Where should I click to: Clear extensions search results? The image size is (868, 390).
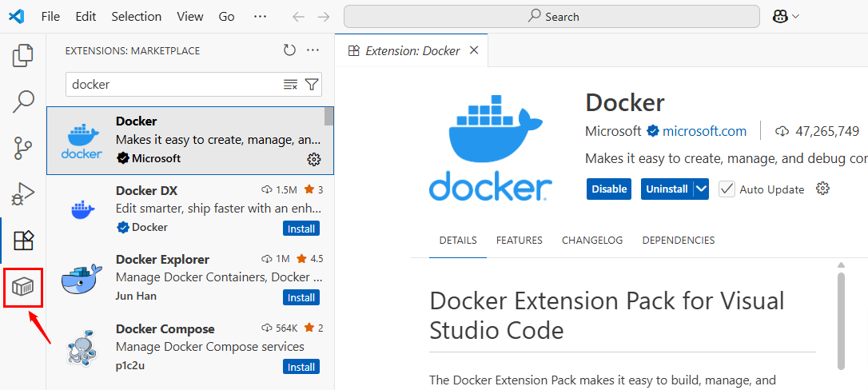click(290, 85)
